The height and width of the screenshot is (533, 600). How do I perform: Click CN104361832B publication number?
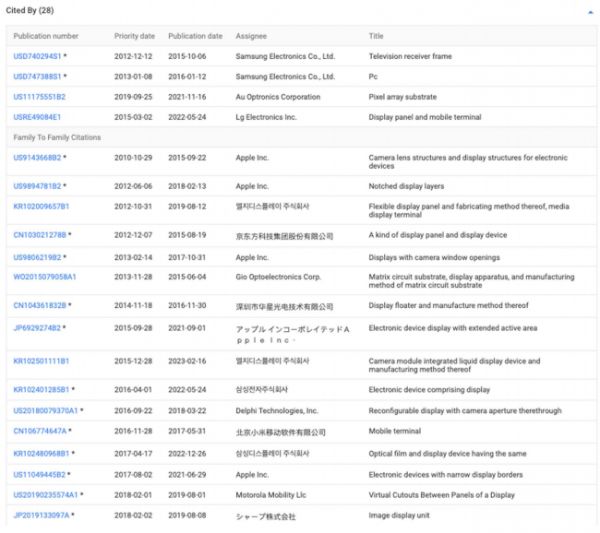coord(39,306)
